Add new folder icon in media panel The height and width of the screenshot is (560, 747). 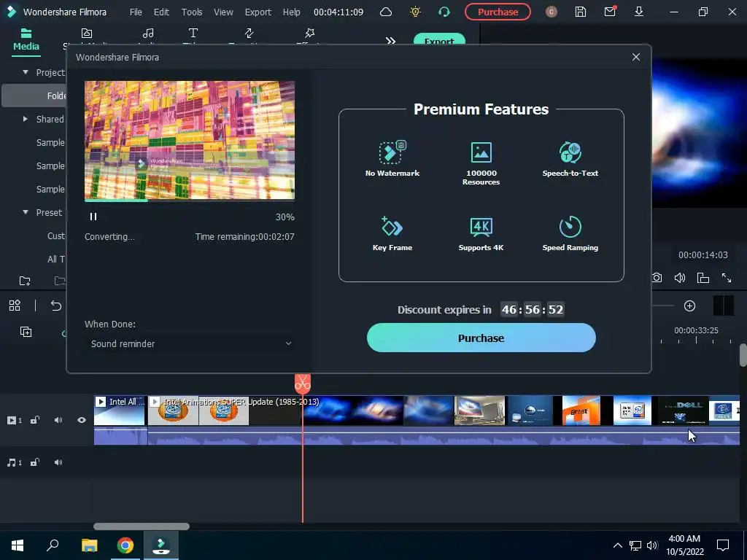pos(25,281)
